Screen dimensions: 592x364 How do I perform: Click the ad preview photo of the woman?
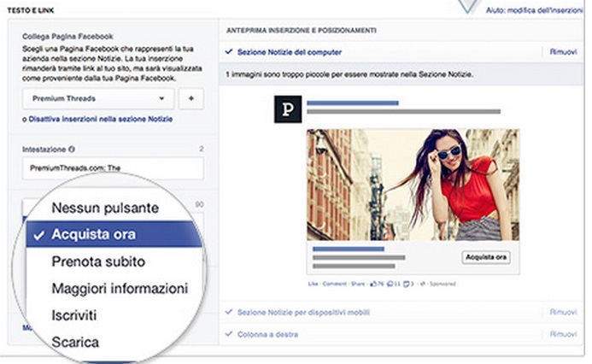point(413,185)
